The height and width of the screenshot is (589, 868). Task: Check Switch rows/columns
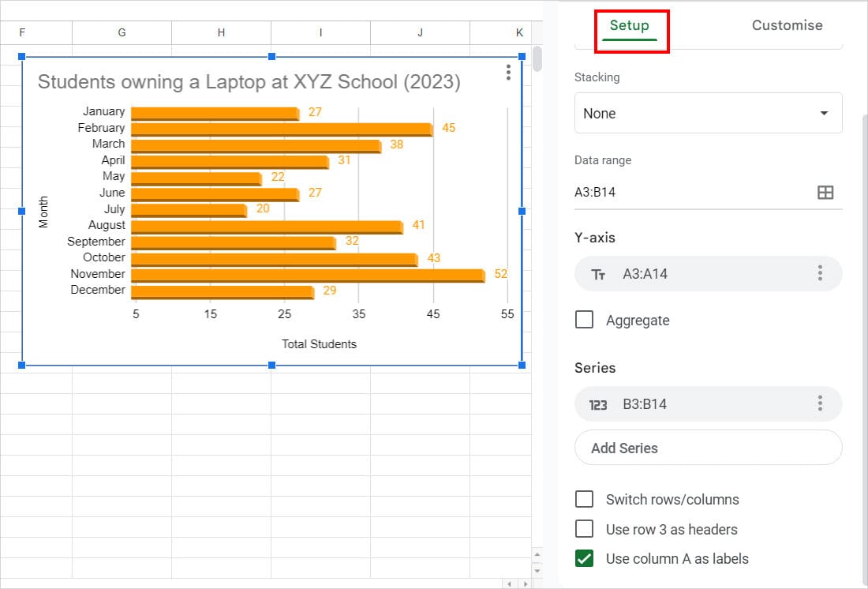click(x=584, y=499)
